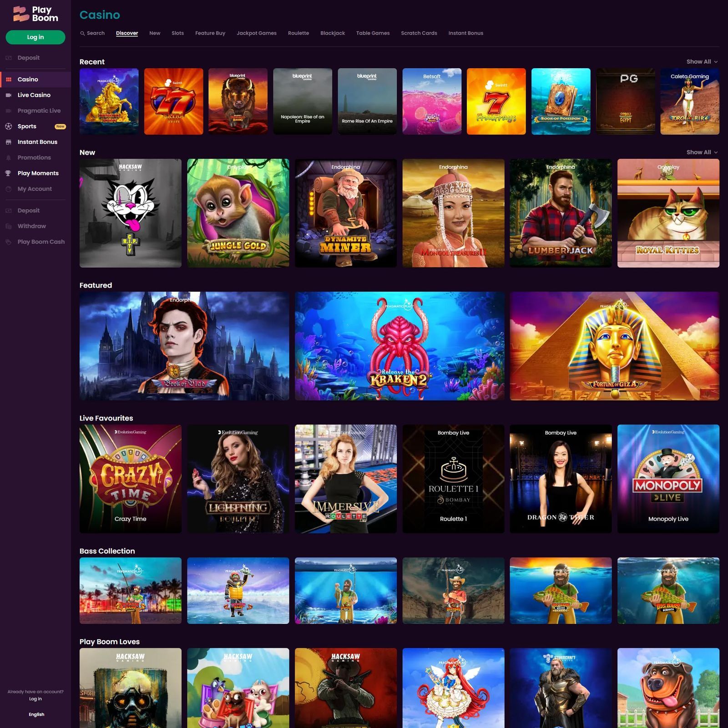Launch Lightning Roulette live game
Image resolution: width=728 pixels, height=728 pixels.
pyautogui.click(x=238, y=479)
